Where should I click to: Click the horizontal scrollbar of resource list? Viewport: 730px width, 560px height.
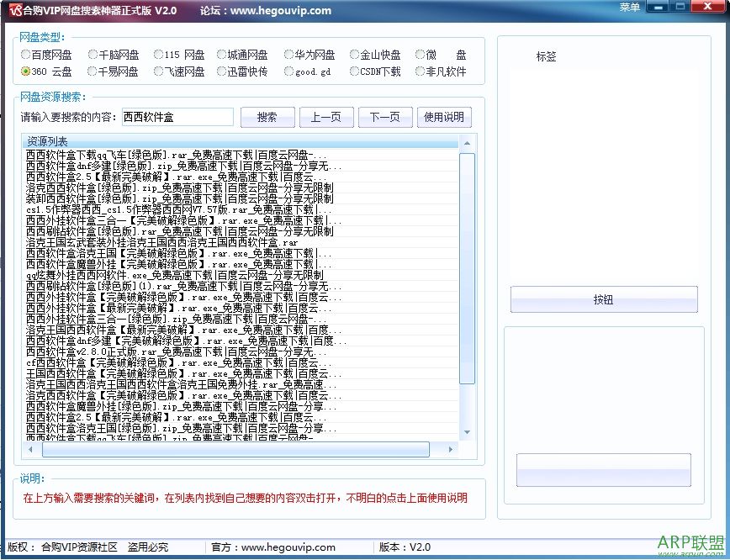[x=235, y=450]
